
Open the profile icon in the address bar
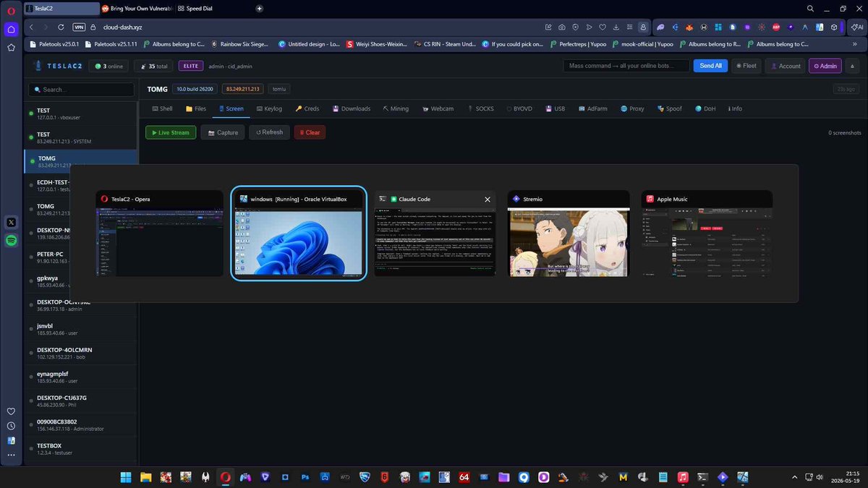tap(642, 27)
